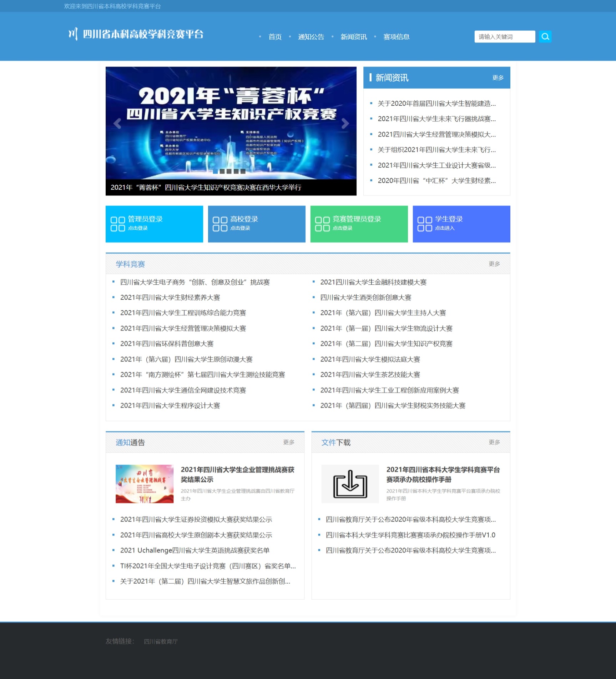
Task: Advance carousel with right arrow
Action: point(345,124)
